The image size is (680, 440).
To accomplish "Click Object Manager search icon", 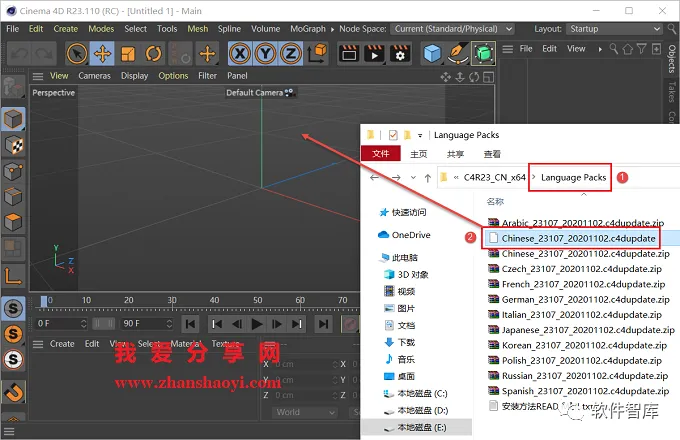I will coord(613,49).
